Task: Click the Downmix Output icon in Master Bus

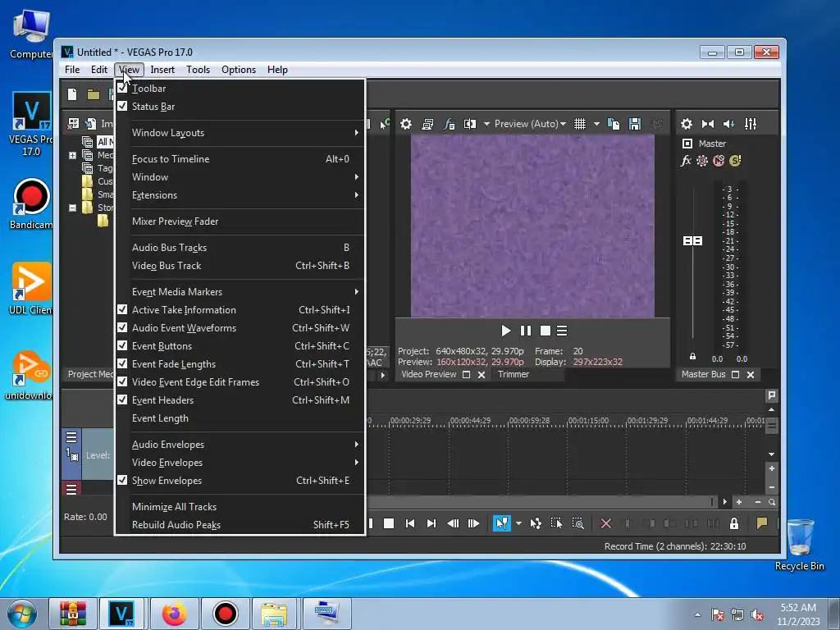Action: click(708, 125)
